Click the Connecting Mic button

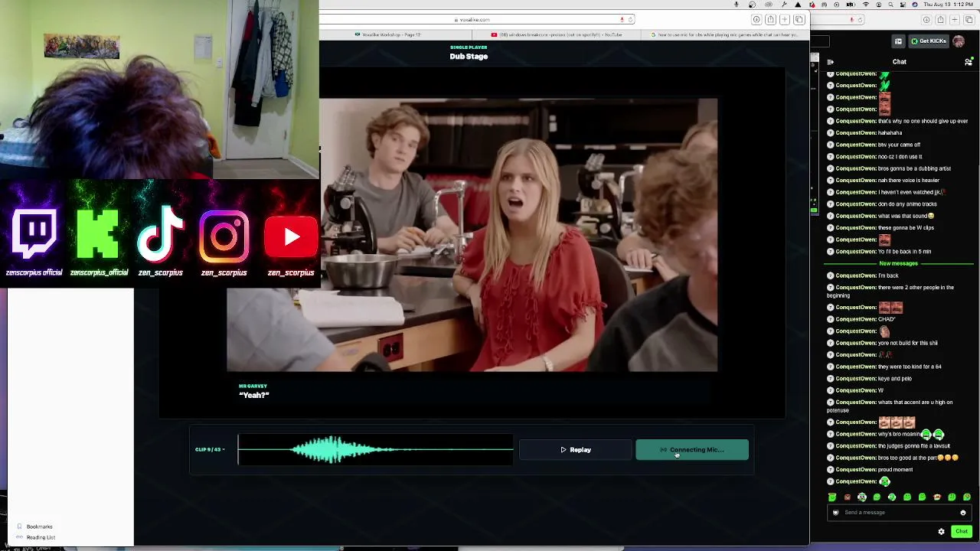pos(692,450)
